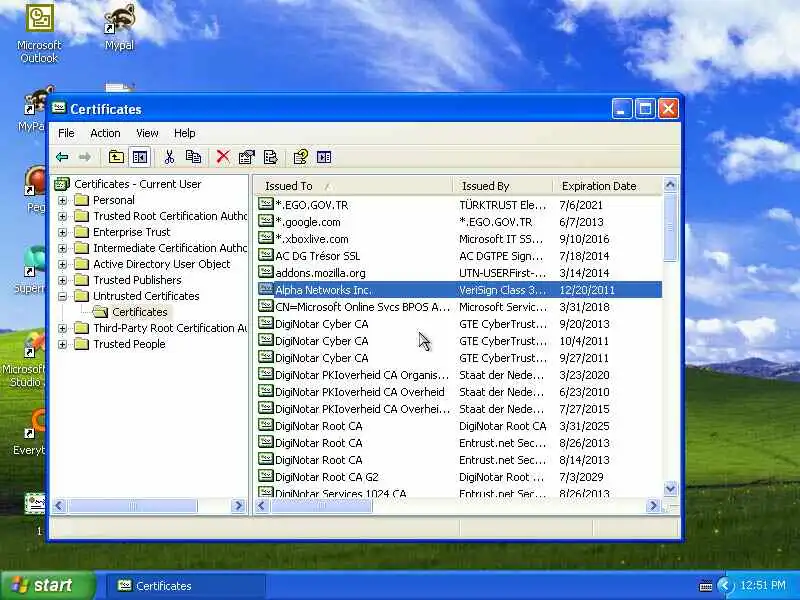Expand the Third-Party Root Certification node
Image resolution: width=800 pixels, height=600 pixels.
point(62,328)
